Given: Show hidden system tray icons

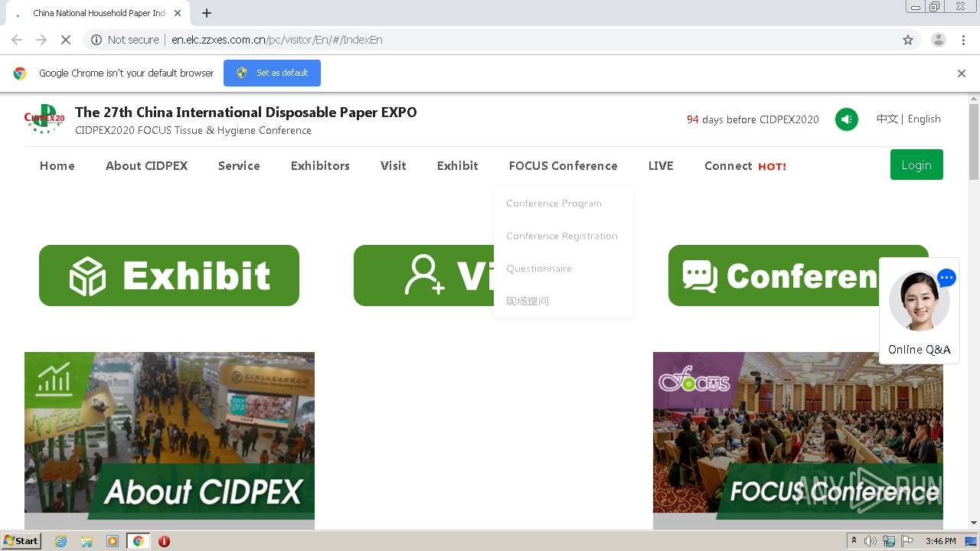Looking at the screenshot, I should tap(854, 541).
